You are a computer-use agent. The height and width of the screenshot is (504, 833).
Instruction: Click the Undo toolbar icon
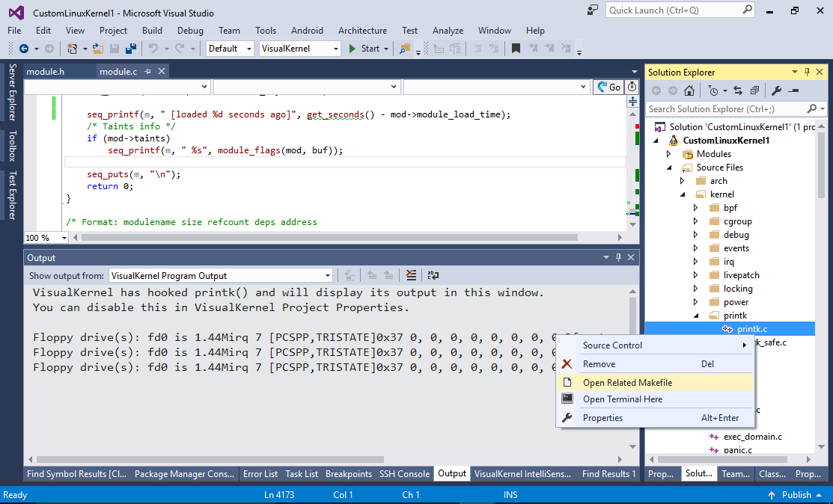click(153, 49)
